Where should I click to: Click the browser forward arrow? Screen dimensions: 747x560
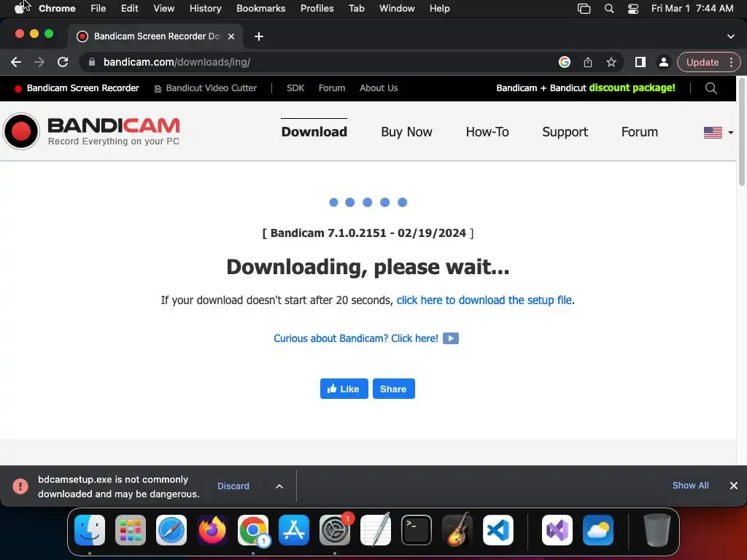39,62
